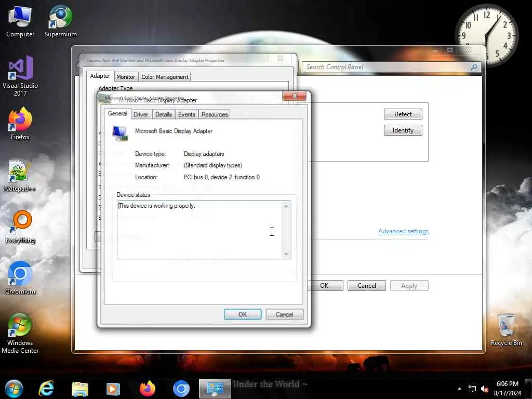Open the muted volume tray icon
The width and height of the screenshot is (532, 399).
pyautogui.click(x=485, y=389)
